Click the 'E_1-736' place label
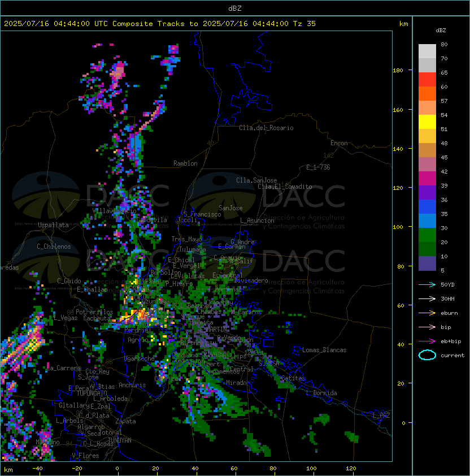The height and width of the screenshot is (476, 470). 318,167
